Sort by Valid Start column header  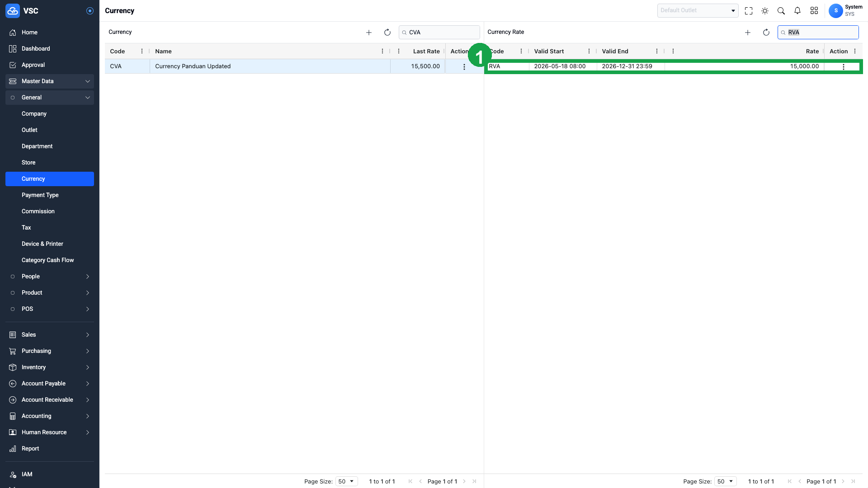coord(549,52)
